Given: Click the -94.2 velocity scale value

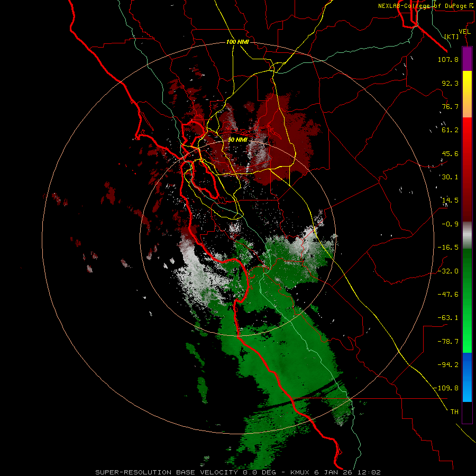Looking at the screenshot, I should [448, 365].
